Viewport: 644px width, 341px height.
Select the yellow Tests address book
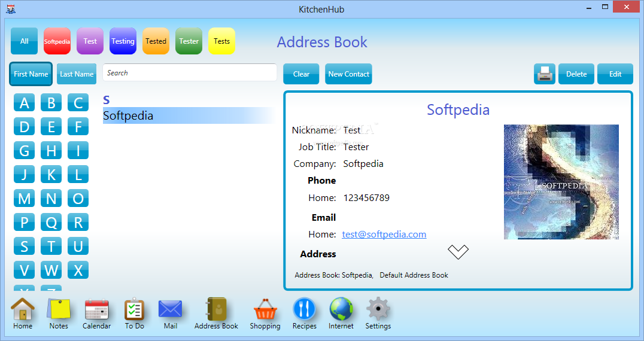[221, 41]
